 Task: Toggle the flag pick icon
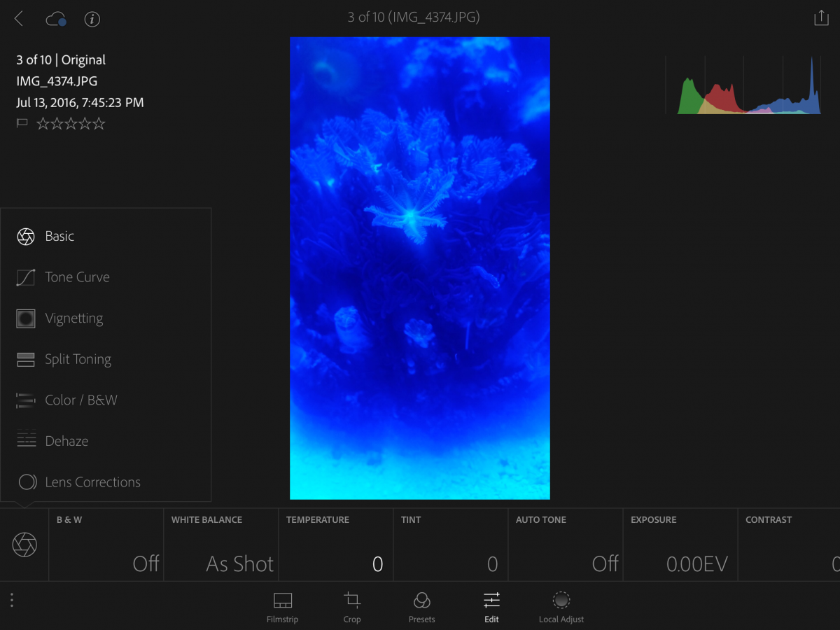[x=22, y=124]
